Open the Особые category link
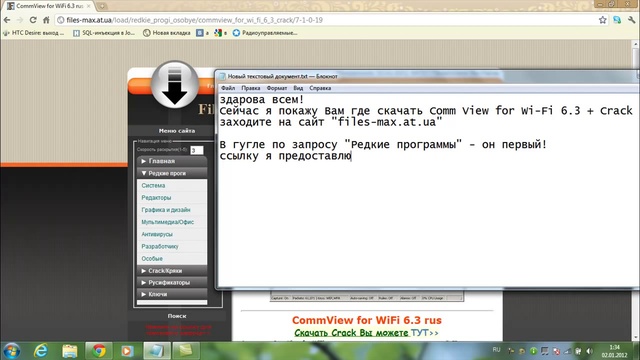The width and height of the screenshot is (640, 360). click(152, 259)
